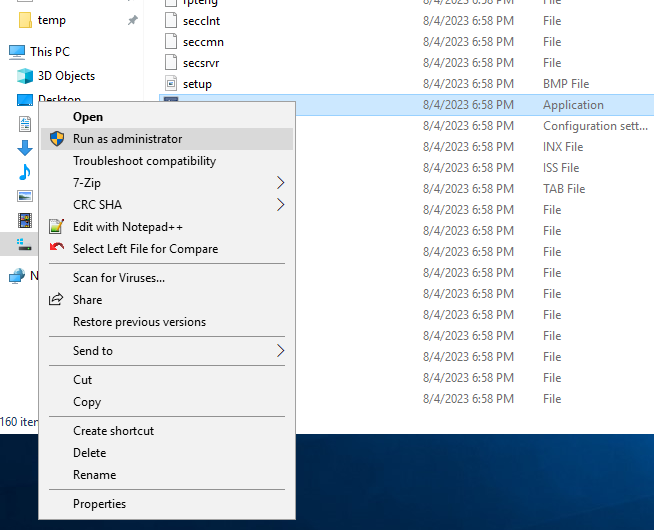
Task: Click the INX File type cell
Action: [563, 147]
